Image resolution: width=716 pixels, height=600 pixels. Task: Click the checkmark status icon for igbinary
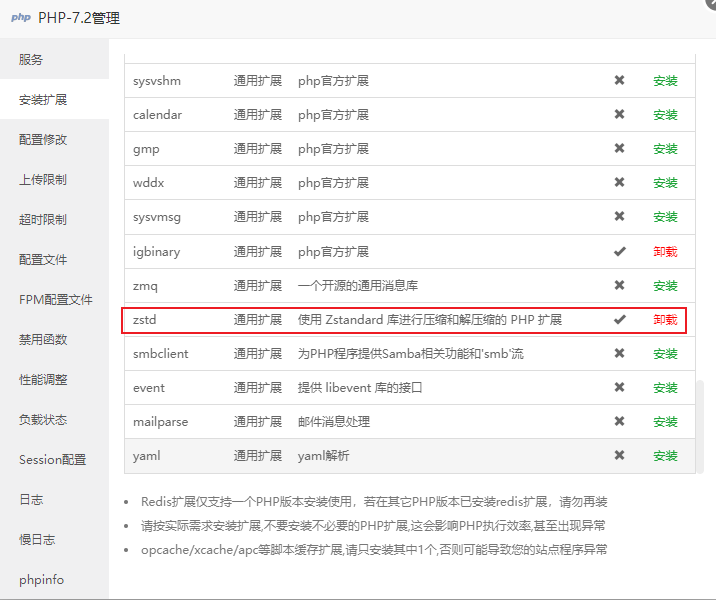[x=619, y=252]
